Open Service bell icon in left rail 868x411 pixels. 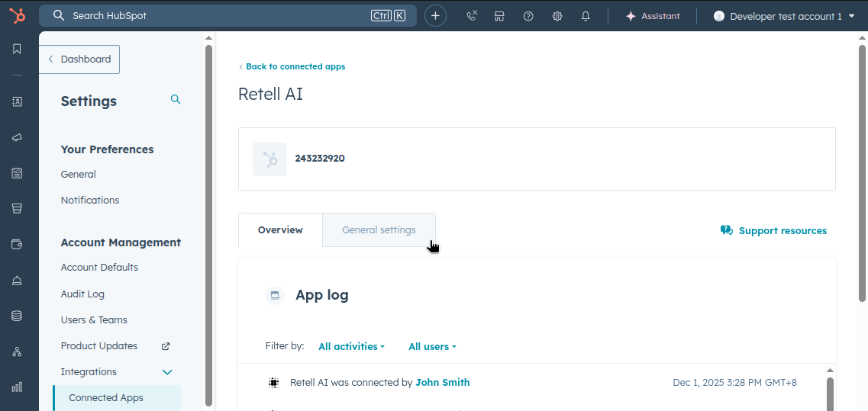pyautogui.click(x=17, y=280)
